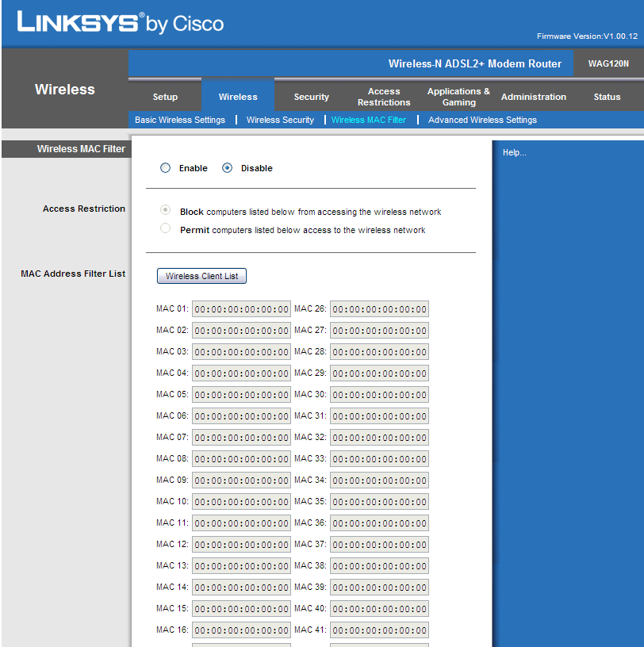644x647 pixels.
Task: Click the MAC 32 address field
Action: pyautogui.click(x=379, y=438)
